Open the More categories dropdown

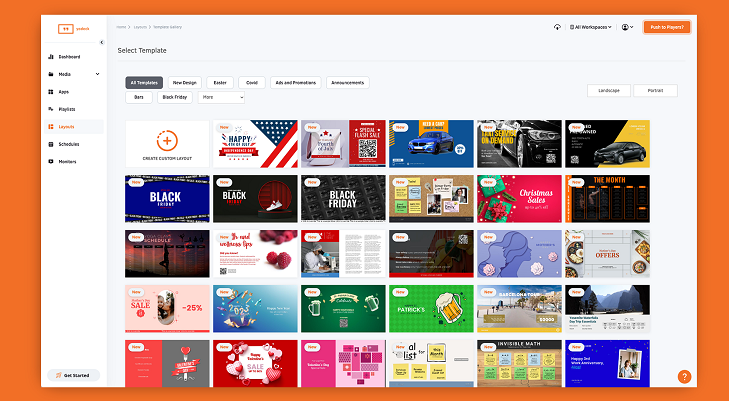pyautogui.click(x=221, y=97)
